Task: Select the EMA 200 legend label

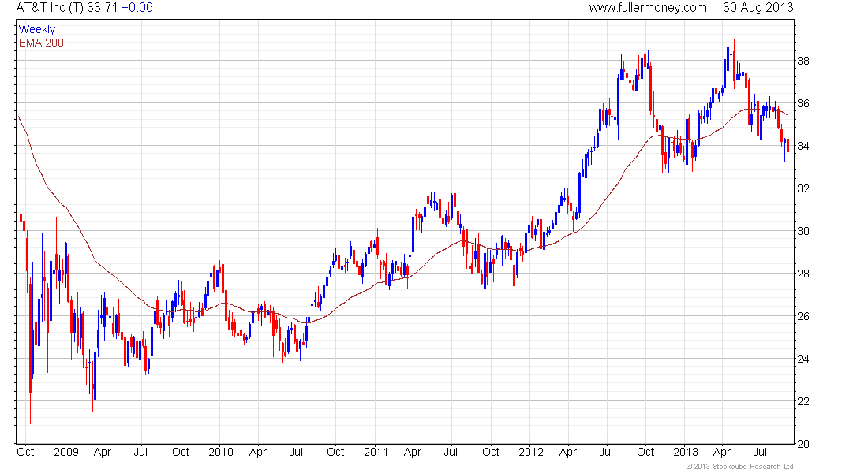Action: [42, 43]
